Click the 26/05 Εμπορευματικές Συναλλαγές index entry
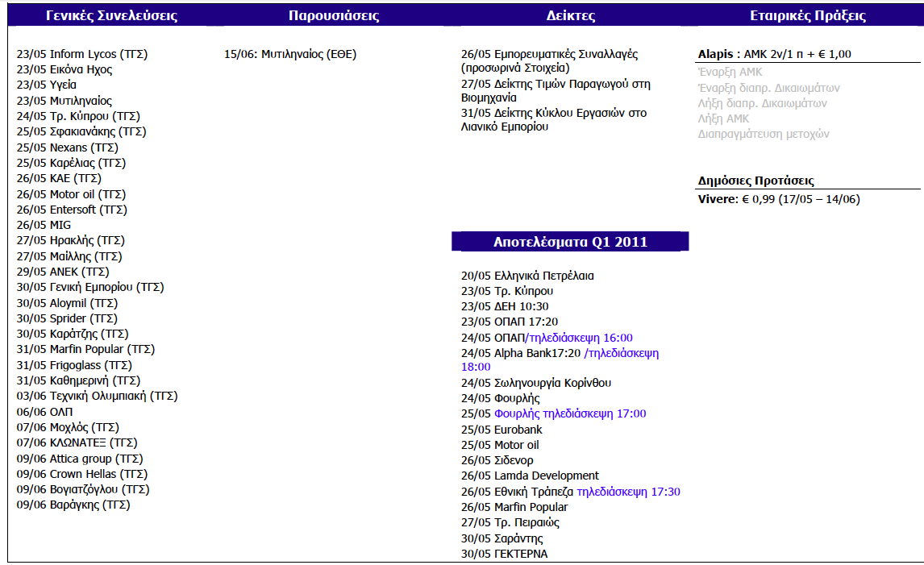924x565 pixels. (549, 60)
